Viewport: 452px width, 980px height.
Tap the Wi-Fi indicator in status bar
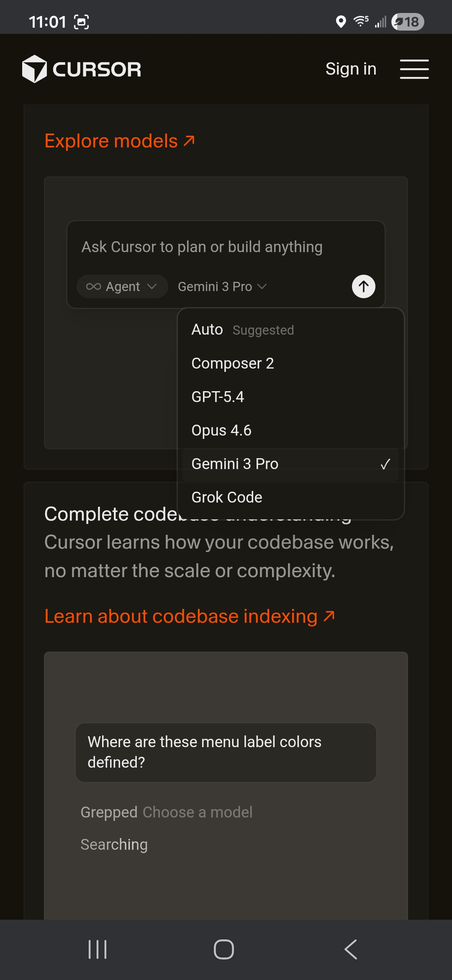coord(361,21)
